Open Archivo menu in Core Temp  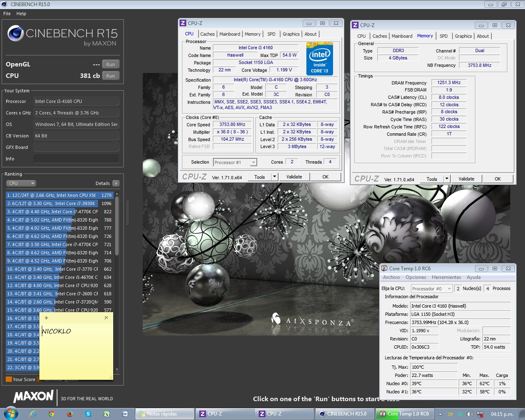391,277
